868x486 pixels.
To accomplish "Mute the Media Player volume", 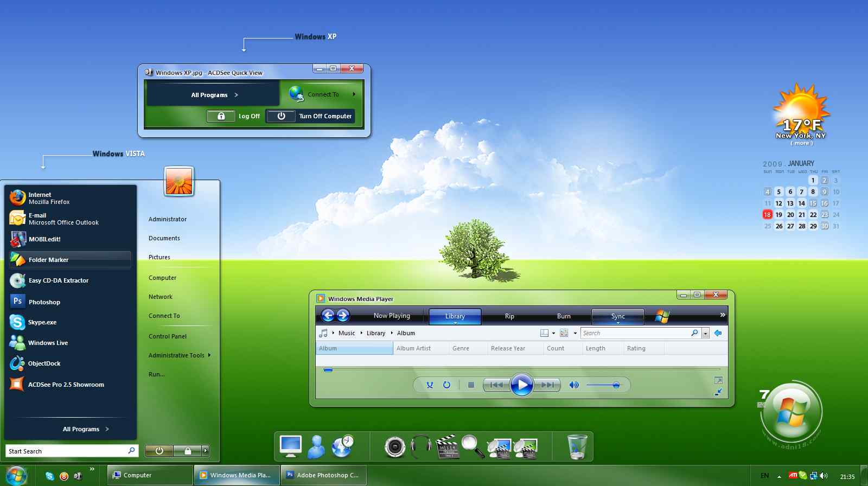I will (573, 385).
